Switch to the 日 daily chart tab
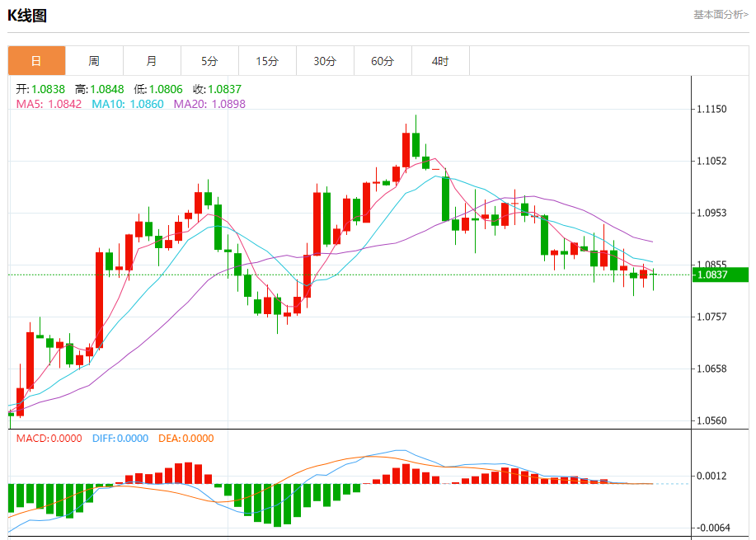The width and height of the screenshot is (756, 540). click(x=36, y=61)
